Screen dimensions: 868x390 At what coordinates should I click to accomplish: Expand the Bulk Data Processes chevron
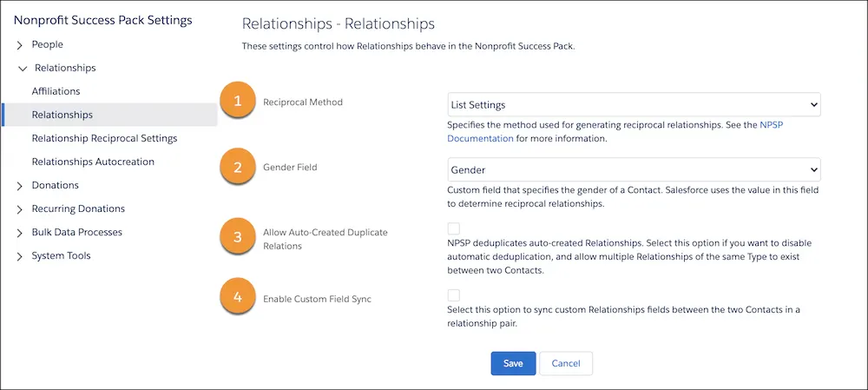(x=20, y=234)
